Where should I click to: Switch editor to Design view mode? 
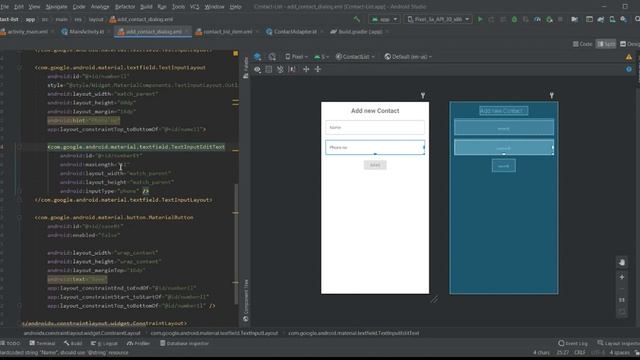click(630, 44)
